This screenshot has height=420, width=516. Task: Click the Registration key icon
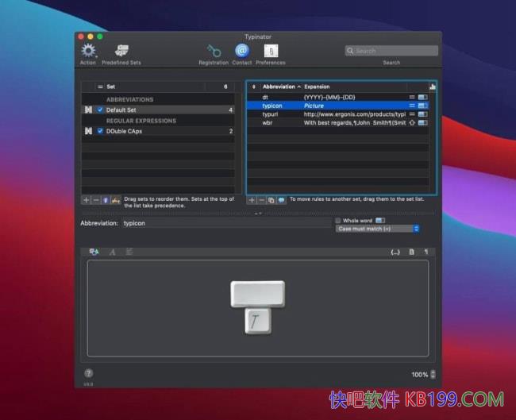[x=214, y=52]
